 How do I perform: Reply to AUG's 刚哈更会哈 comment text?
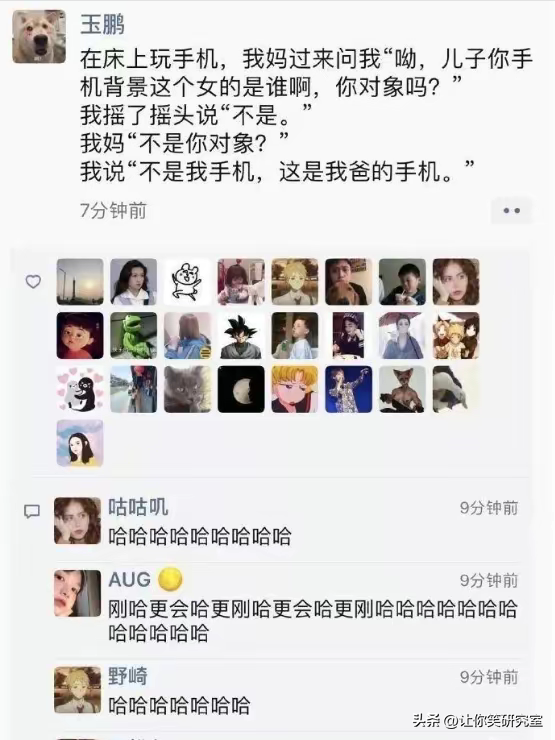coord(313,621)
